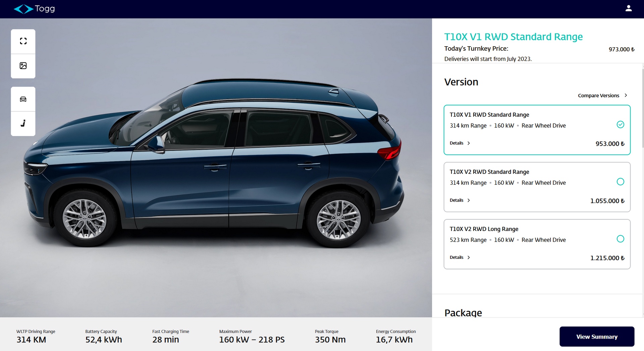The height and width of the screenshot is (351, 644).
Task: Click the fullscreen view icon
Action: click(x=23, y=41)
